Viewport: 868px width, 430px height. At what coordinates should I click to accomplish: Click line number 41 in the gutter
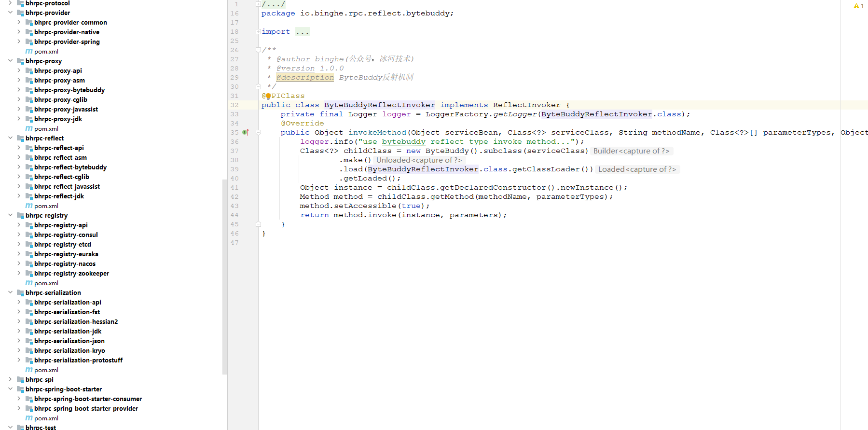[x=234, y=188]
